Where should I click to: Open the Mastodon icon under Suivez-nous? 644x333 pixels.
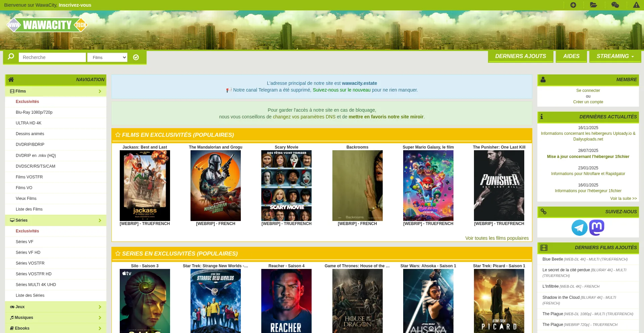(x=597, y=228)
